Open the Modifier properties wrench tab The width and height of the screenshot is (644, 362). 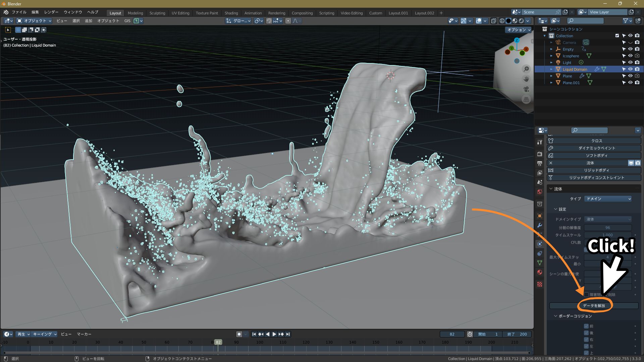pos(539,225)
